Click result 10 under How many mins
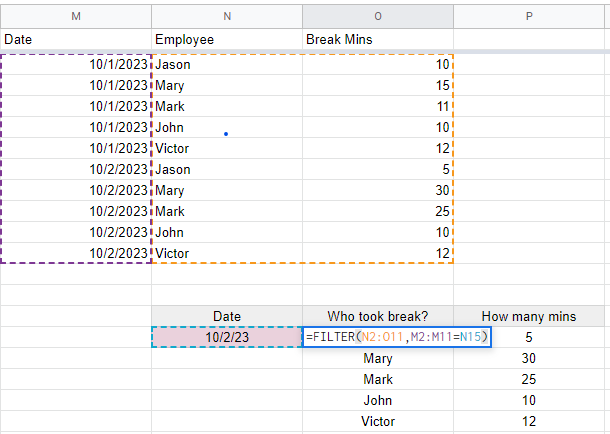 pos(529,400)
